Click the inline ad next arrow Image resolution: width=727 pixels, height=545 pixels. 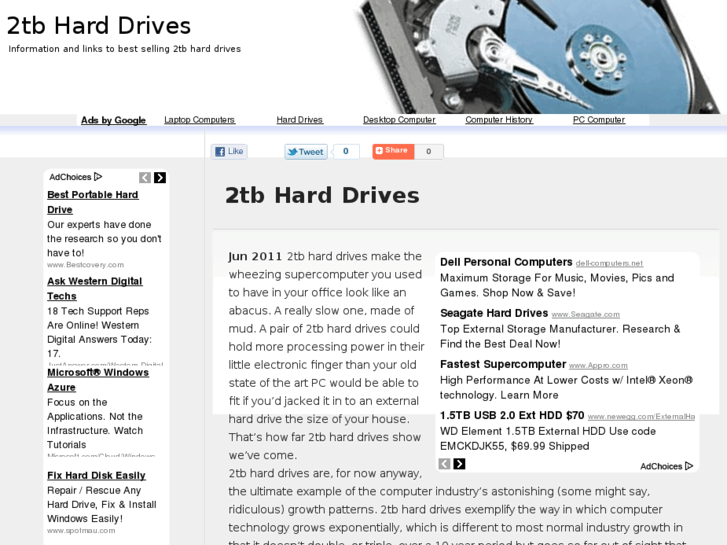(459, 464)
